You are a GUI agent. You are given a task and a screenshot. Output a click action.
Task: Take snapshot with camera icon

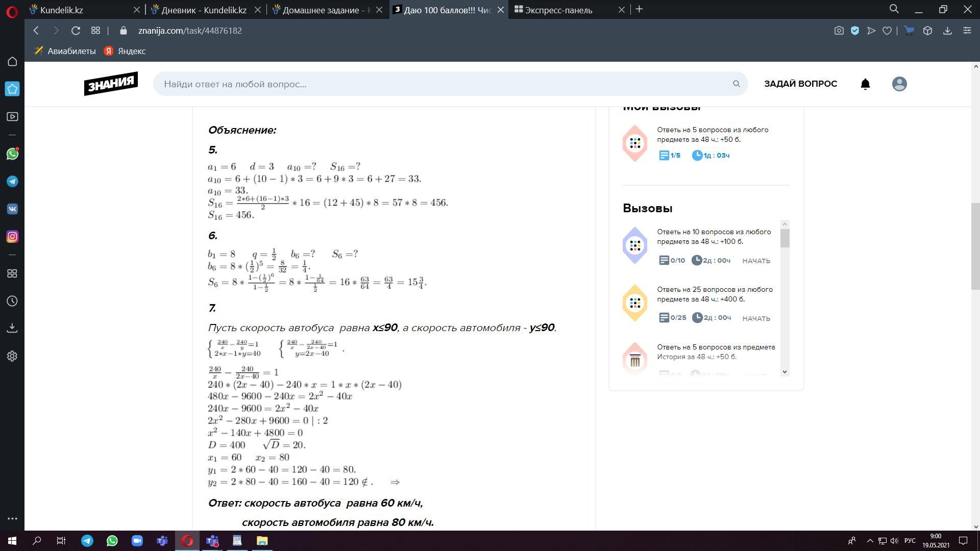coord(839,31)
